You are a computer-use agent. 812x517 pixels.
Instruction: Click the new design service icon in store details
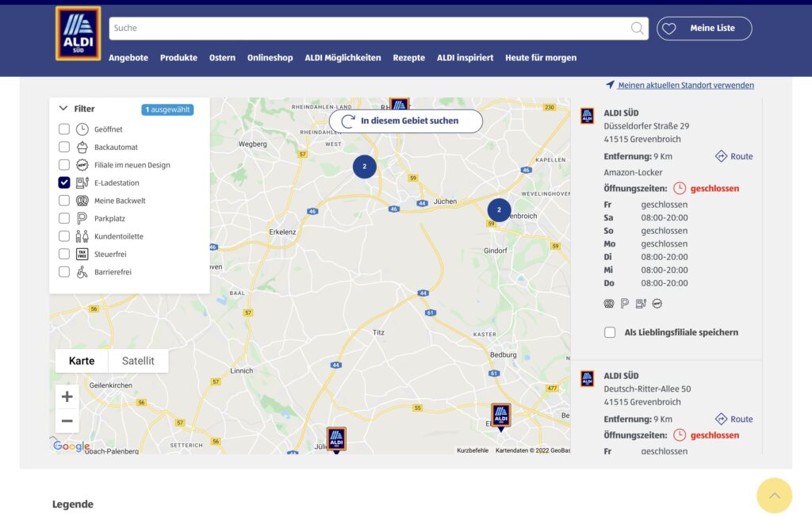click(x=657, y=304)
